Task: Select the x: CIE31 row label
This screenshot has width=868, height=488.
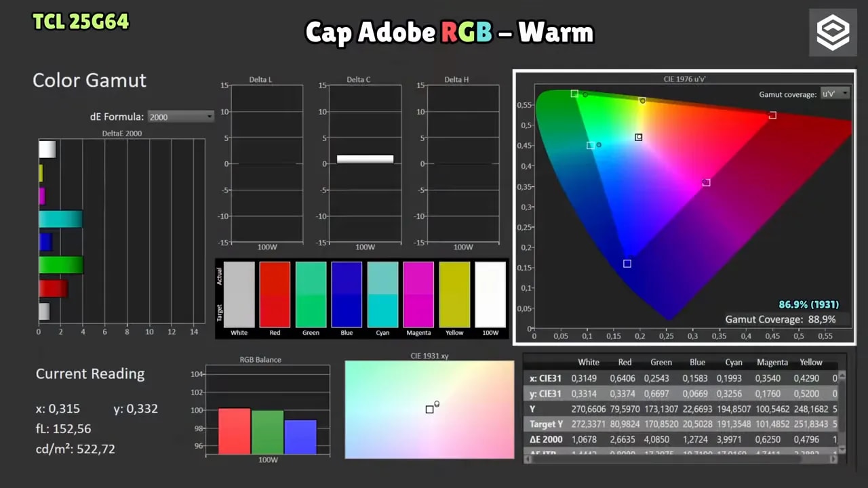Action: tap(545, 378)
